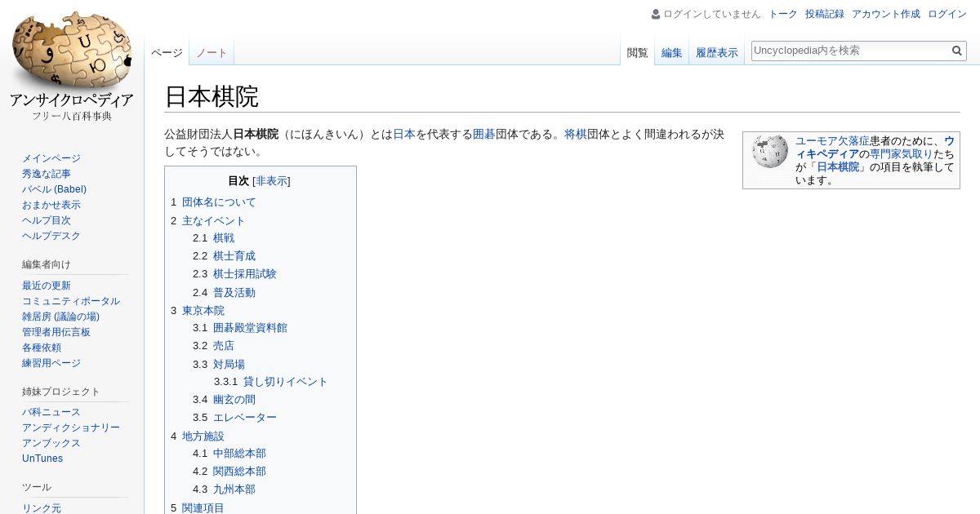Open バ科ニュース sister project link
The height and width of the screenshot is (514, 980).
(x=51, y=412)
